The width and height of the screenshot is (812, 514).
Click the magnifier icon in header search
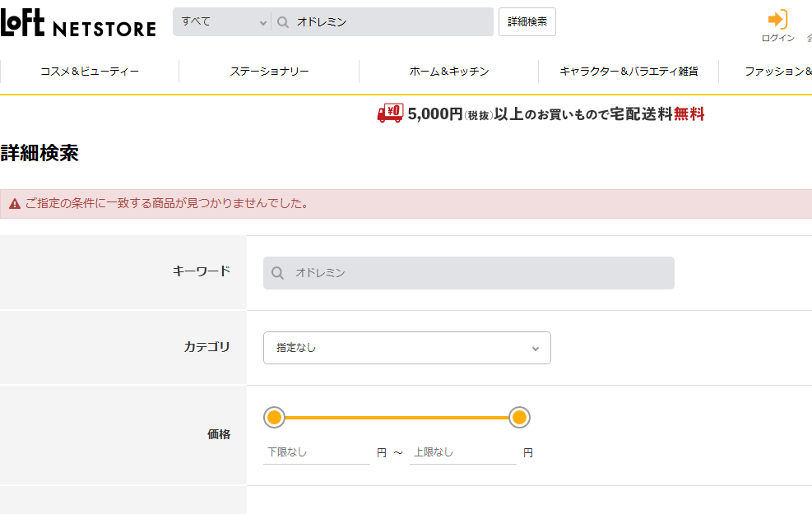tap(283, 21)
